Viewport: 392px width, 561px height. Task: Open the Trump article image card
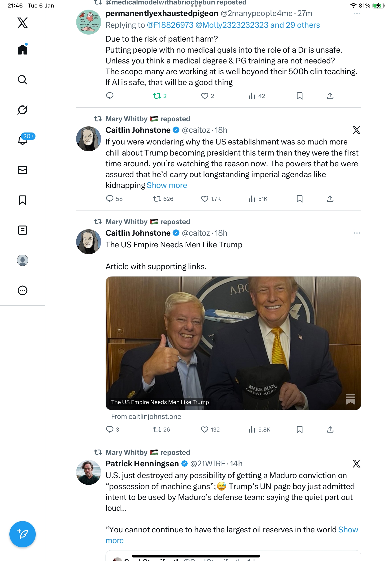pos(233,343)
